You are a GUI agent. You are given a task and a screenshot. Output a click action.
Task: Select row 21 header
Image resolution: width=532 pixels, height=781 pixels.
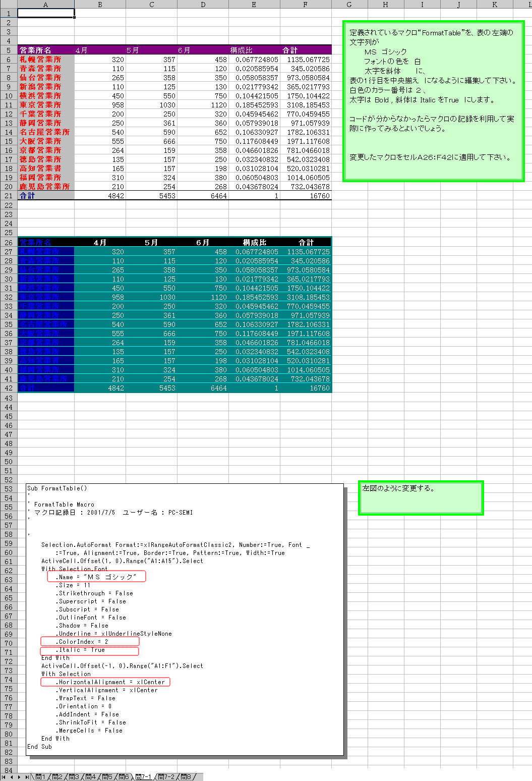9,196
